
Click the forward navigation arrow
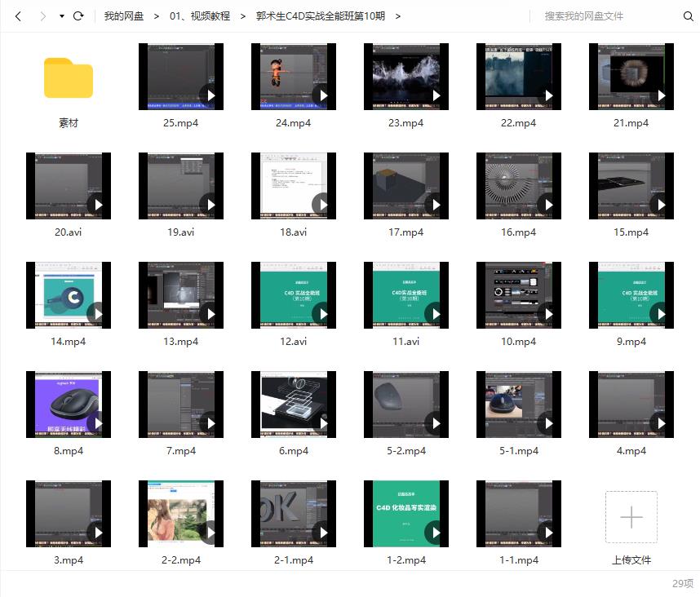(42, 16)
